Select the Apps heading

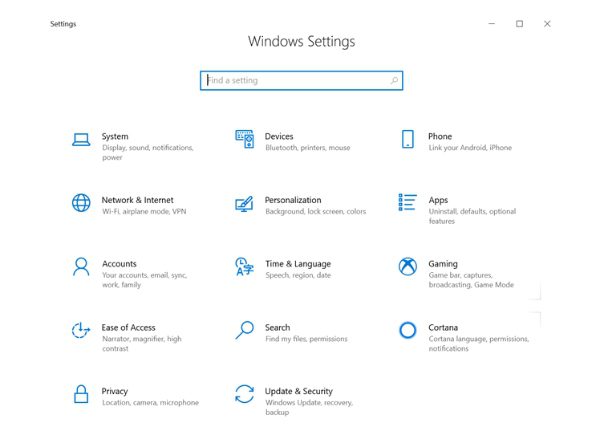438,200
